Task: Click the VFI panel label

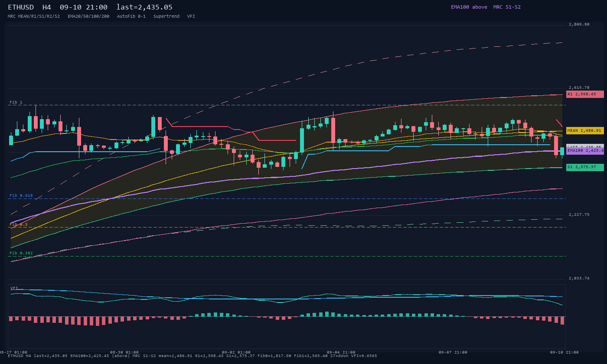Action: 14,288
